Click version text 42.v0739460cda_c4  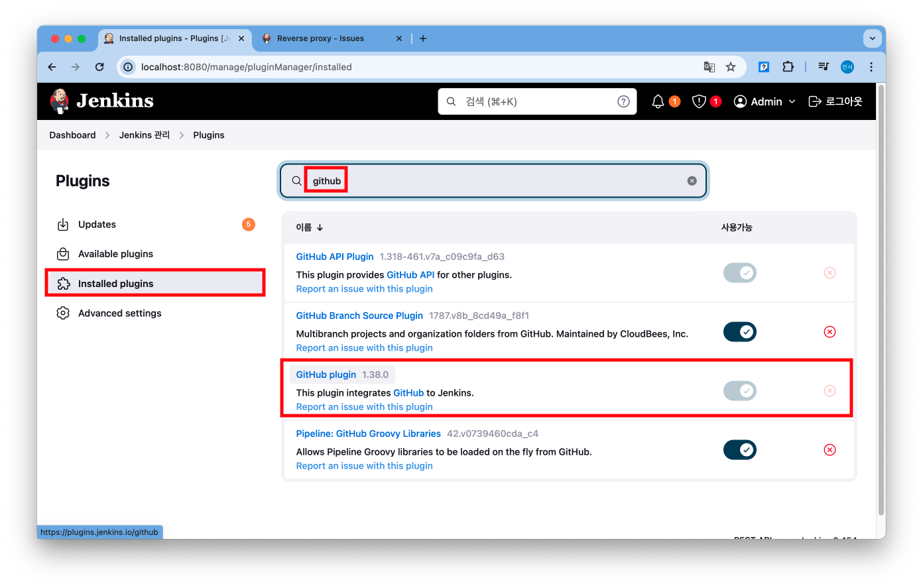(493, 434)
